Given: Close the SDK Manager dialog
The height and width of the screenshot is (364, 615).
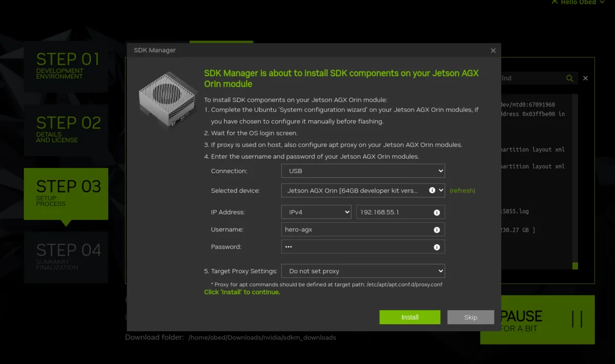Looking at the screenshot, I should pyautogui.click(x=493, y=50).
